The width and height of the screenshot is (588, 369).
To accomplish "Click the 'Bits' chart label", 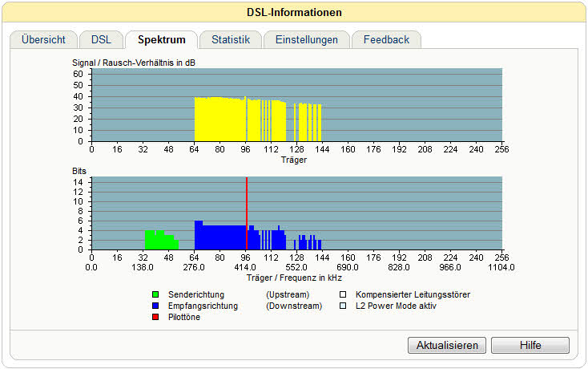I will (79, 171).
